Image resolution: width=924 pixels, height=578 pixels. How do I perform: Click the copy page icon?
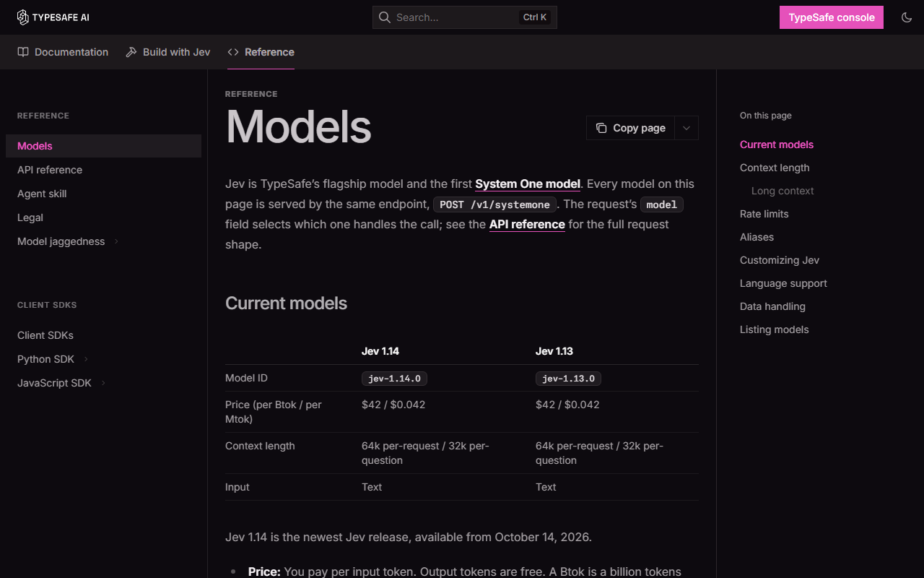[x=601, y=128]
